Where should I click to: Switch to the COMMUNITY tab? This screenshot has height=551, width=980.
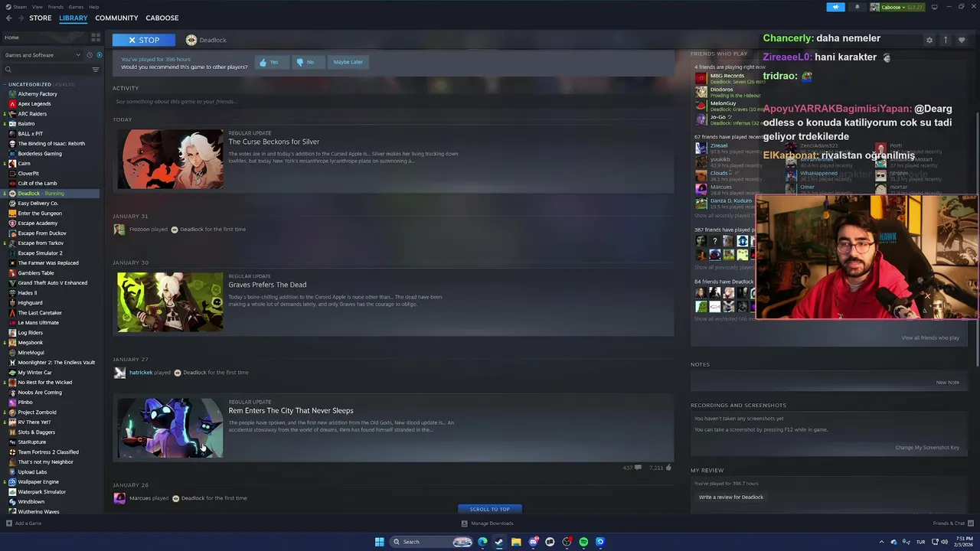tap(116, 18)
